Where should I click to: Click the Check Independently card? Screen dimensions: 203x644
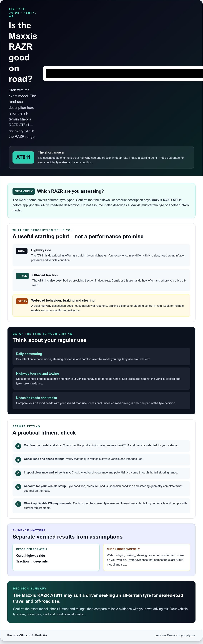pyautogui.click(x=147, y=557)
